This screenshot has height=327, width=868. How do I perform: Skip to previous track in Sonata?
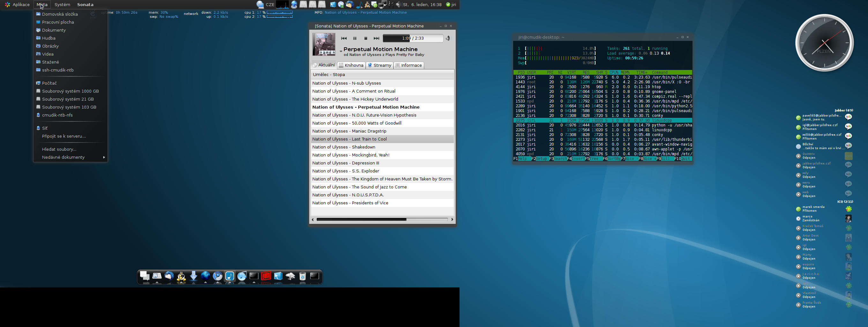[344, 38]
